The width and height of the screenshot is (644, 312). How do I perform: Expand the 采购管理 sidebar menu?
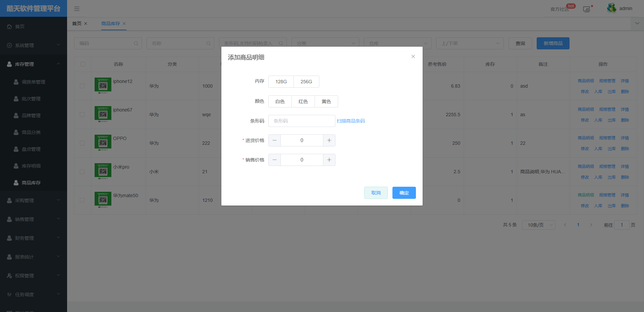(x=34, y=200)
